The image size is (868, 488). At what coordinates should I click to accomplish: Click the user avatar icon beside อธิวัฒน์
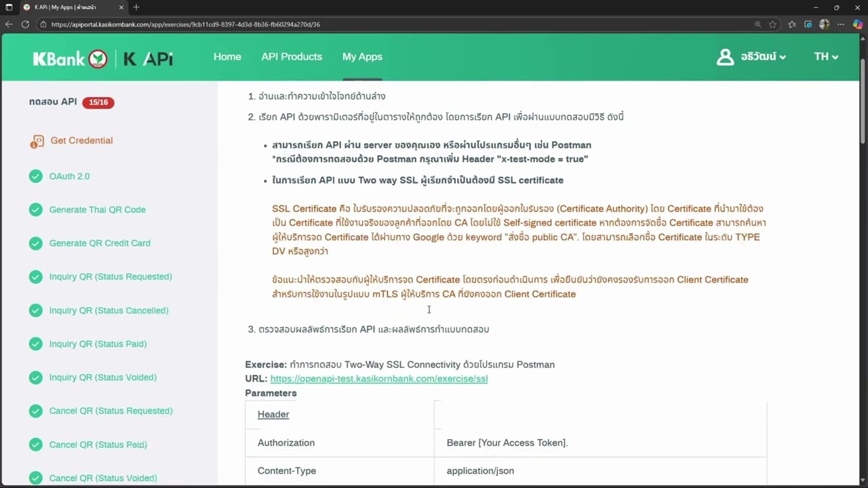pyautogui.click(x=725, y=57)
